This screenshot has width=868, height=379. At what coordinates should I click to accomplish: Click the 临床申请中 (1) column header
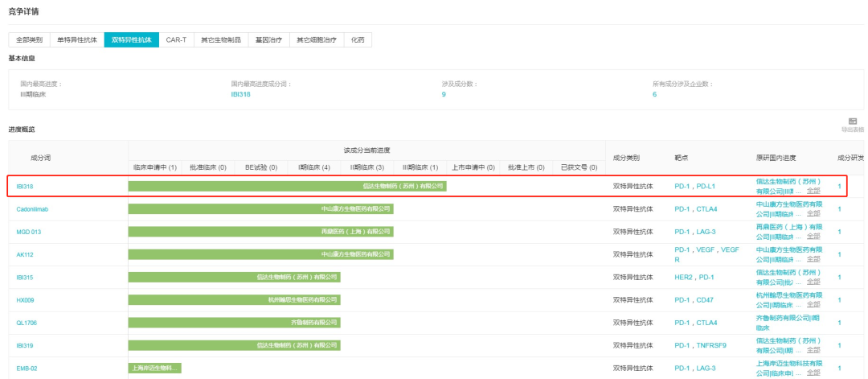click(155, 167)
